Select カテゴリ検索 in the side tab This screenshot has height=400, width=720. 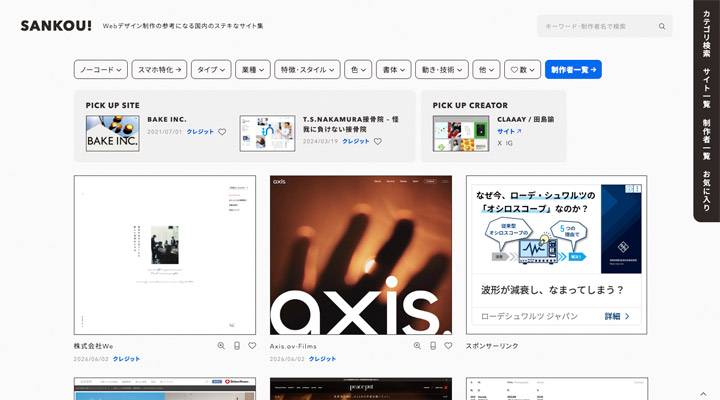(706, 34)
